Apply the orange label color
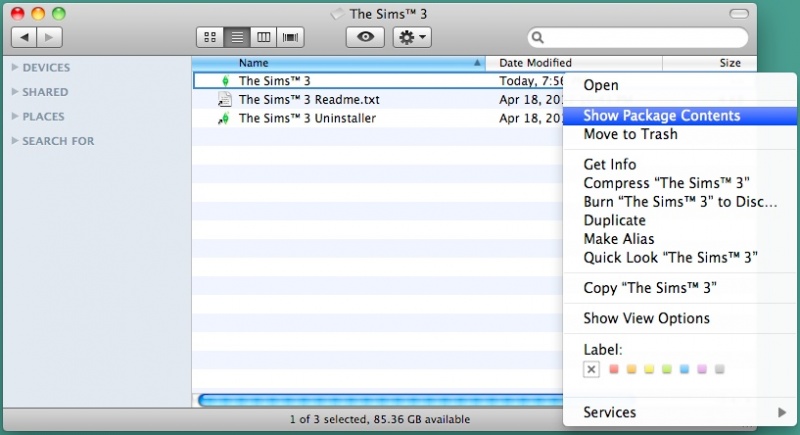 point(632,369)
